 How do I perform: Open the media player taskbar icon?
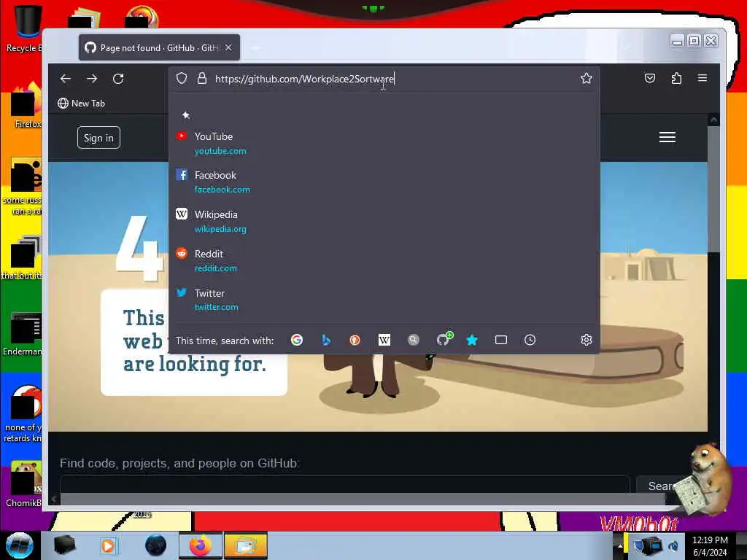click(x=108, y=545)
